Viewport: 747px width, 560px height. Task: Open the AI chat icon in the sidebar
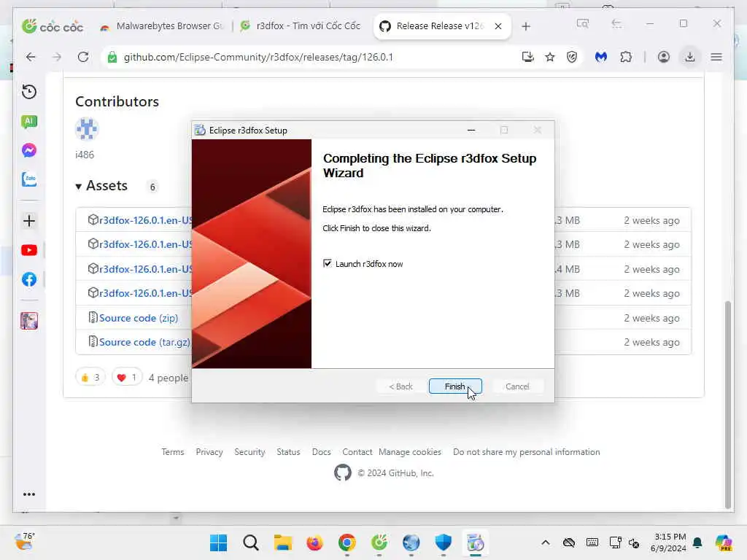point(29,122)
